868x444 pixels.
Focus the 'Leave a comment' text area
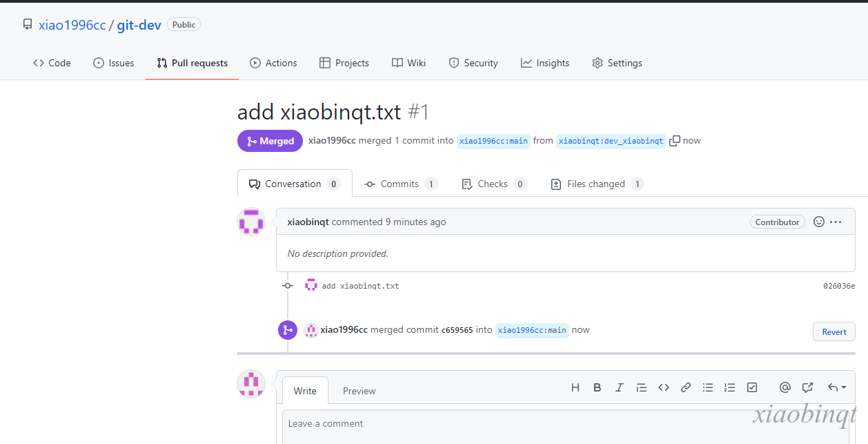pyautogui.click(x=566, y=427)
